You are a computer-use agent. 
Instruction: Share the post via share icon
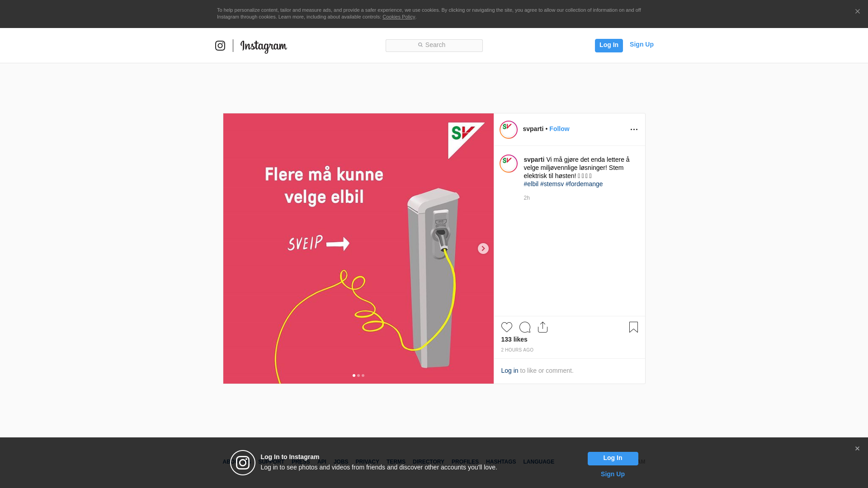click(x=543, y=327)
